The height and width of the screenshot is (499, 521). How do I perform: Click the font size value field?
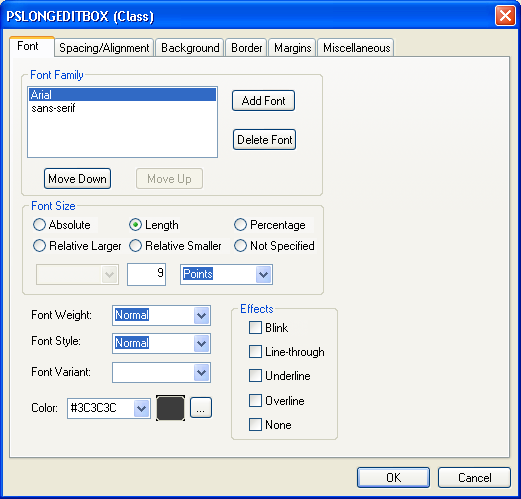(x=146, y=274)
